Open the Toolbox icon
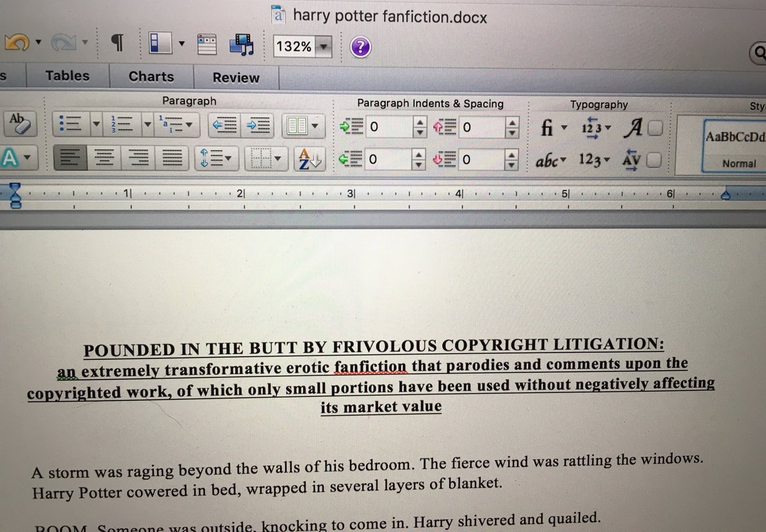Image resolution: width=766 pixels, height=532 pixels. point(208,44)
